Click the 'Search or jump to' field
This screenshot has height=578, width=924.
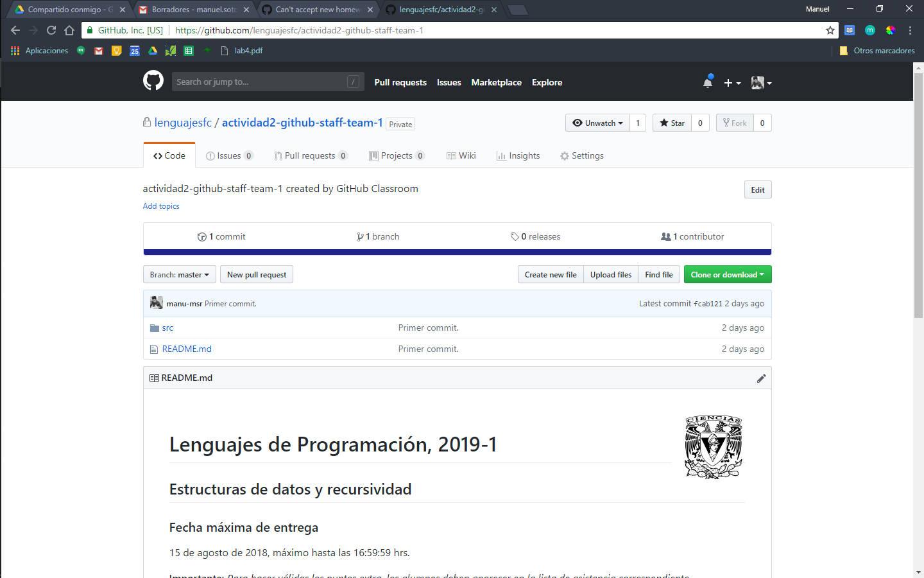pos(268,82)
